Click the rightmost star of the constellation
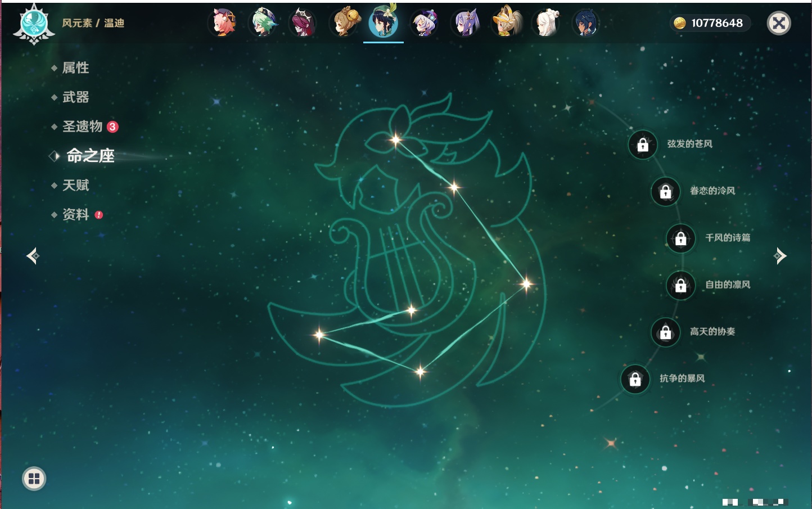The width and height of the screenshot is (812, 509). pyautogui.click(x=526, y=284)
